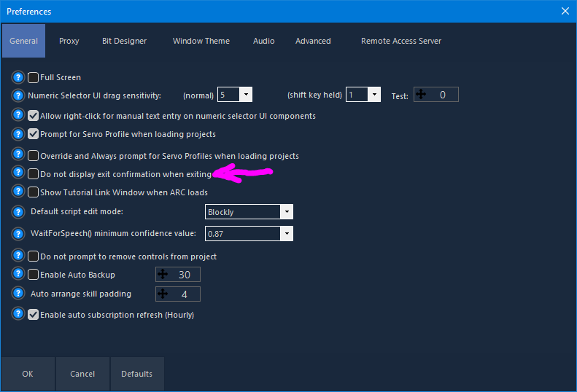Switch to the Bit Designer tab
Screen dimensions: 577x392
pos(124,41)
